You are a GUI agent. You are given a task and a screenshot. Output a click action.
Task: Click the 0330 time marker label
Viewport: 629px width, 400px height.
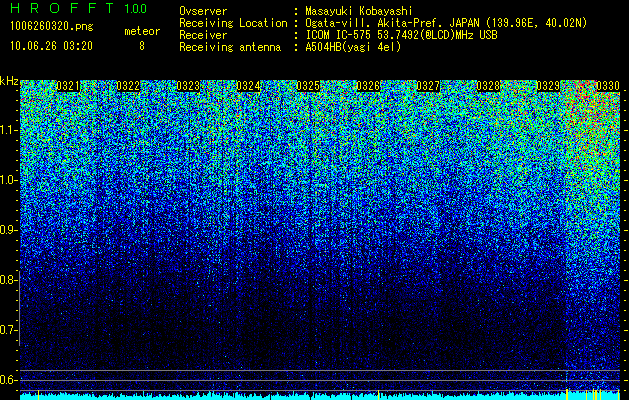click(608, 86)
